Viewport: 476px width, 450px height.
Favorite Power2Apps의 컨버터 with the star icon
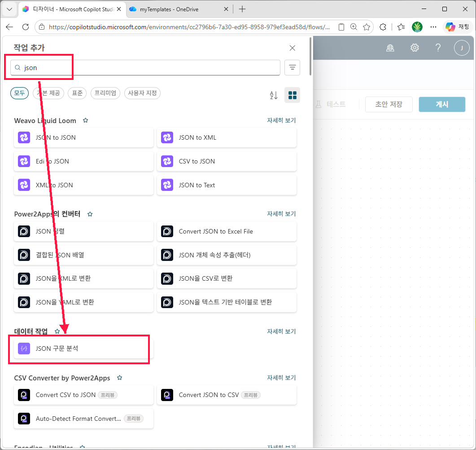click(90, 214)
